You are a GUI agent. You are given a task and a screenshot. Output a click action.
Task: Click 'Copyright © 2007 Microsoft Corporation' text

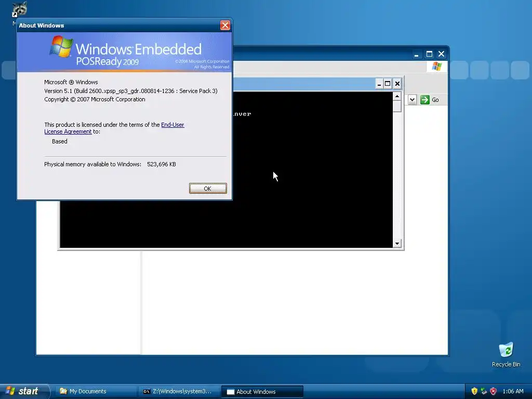[95, 99]
